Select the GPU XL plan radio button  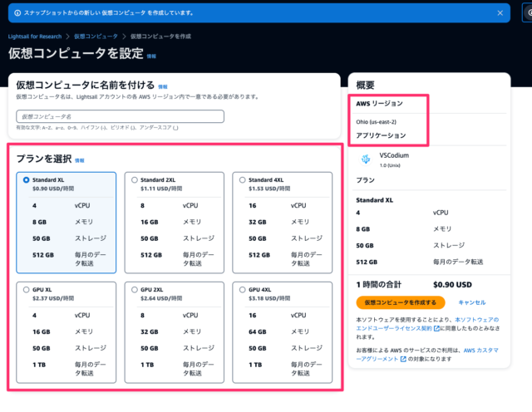[26, 290]
